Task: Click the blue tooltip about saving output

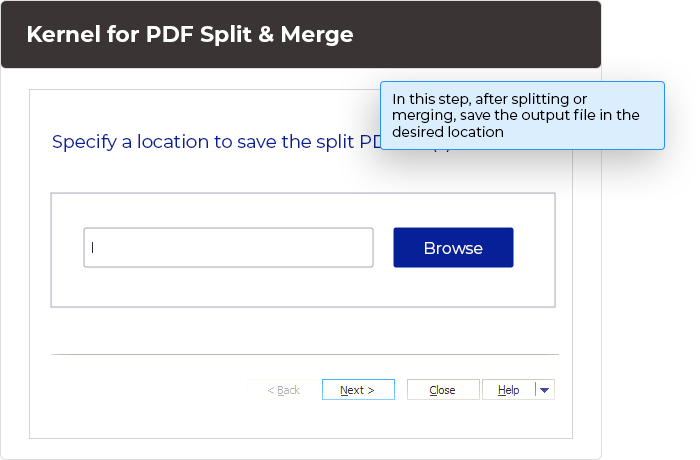Action: (522, 115)
